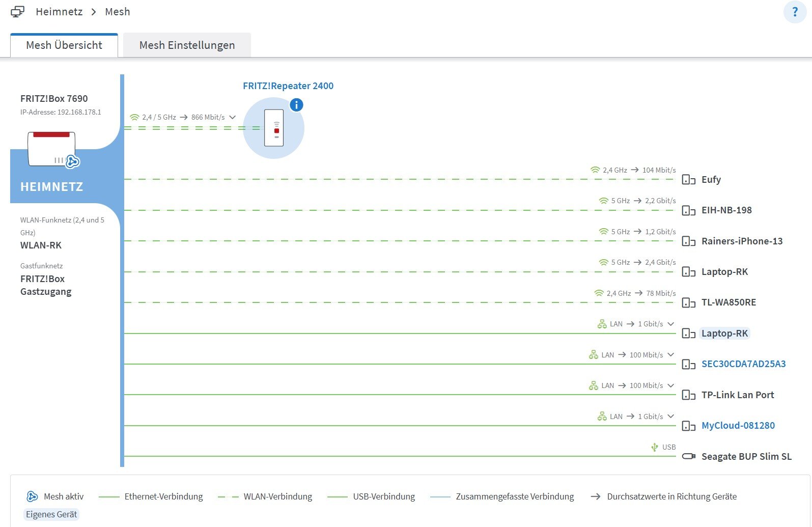
Task: Expand TP-Link Lan Port connection details
Action: click(671, 385)
